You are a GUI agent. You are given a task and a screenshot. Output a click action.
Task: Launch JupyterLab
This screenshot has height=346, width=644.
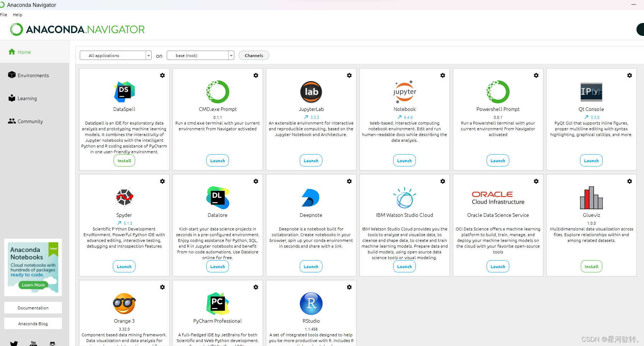[311, 160]
